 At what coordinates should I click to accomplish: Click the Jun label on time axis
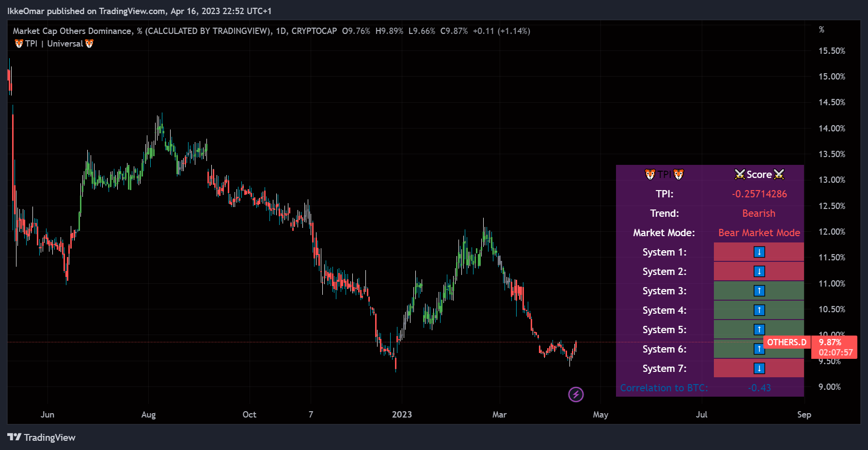47,415
